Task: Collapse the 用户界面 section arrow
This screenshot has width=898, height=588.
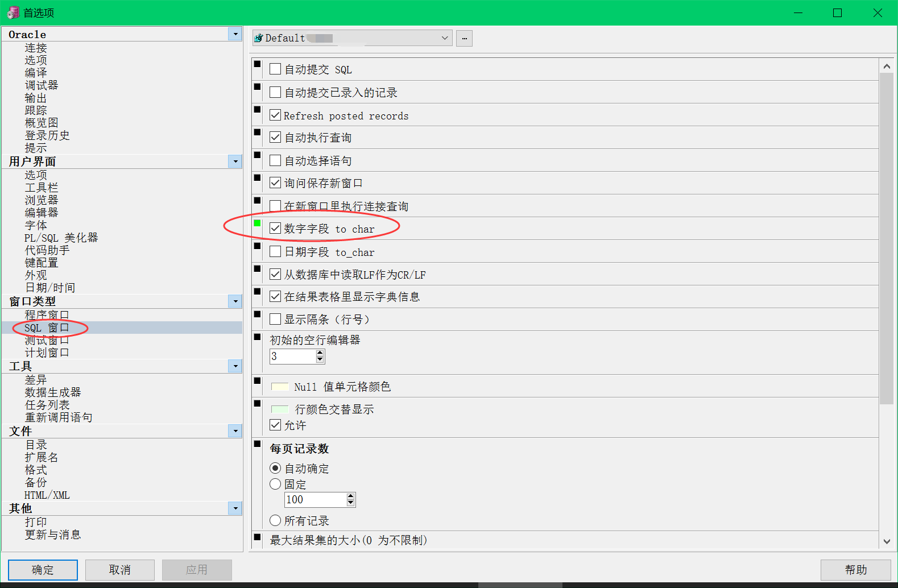Action: (x=235, y=162)
